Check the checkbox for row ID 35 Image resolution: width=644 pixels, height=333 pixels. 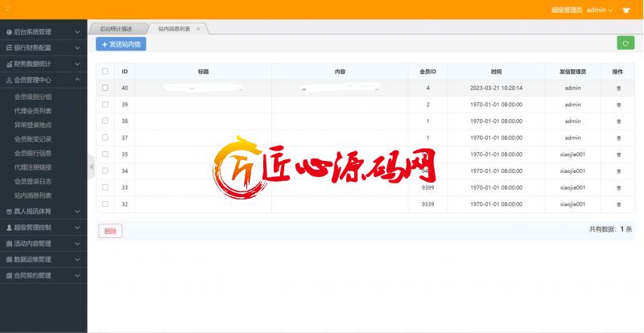[x=105, y=154]
